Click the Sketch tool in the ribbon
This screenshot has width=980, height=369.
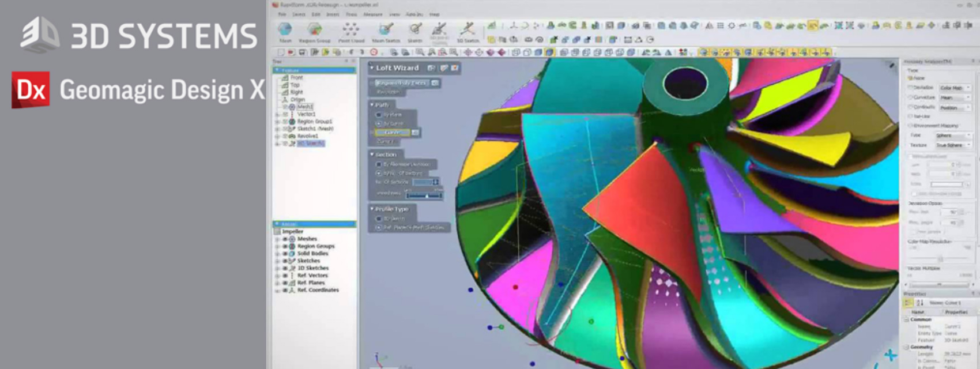point(415,29)
